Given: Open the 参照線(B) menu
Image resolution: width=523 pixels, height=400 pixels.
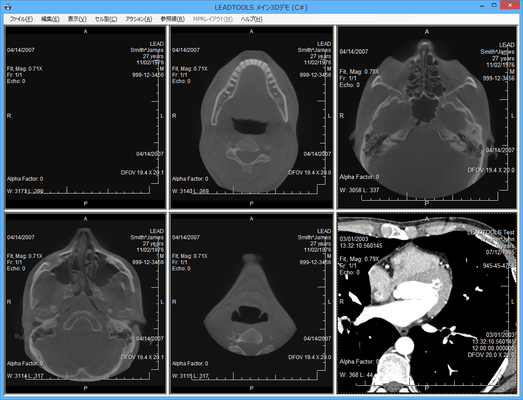Looking at the screenshot, I should (172, 19).
